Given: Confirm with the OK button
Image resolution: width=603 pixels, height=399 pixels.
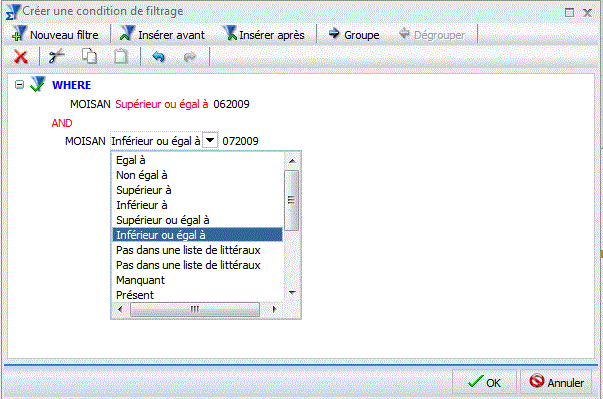Looking at the screenshot, I should coord(484,382).
